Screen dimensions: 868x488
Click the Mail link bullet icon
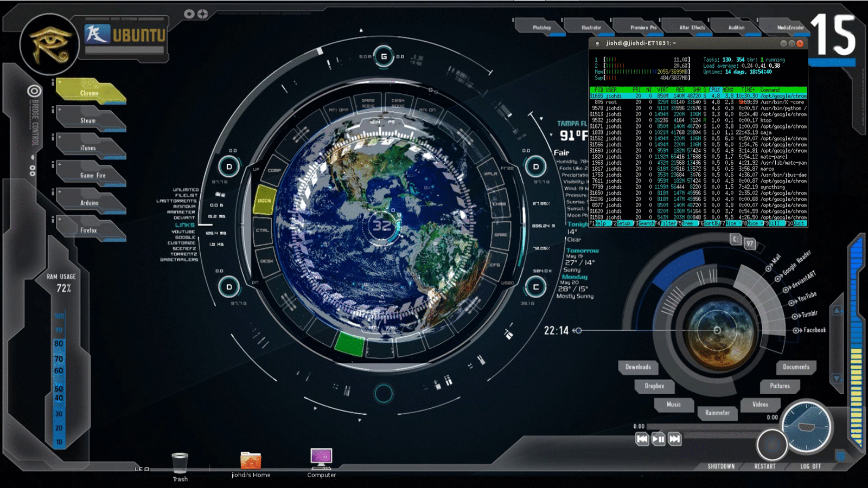[769, 268]
